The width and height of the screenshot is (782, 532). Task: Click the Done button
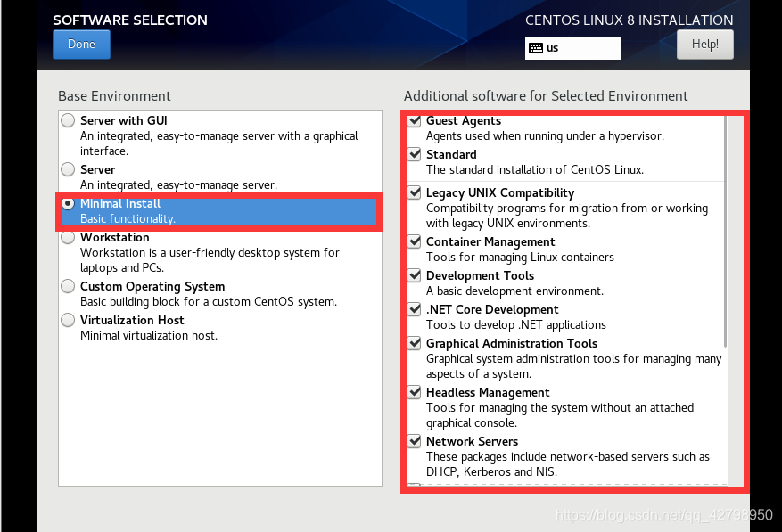click(x=81, y=45)
